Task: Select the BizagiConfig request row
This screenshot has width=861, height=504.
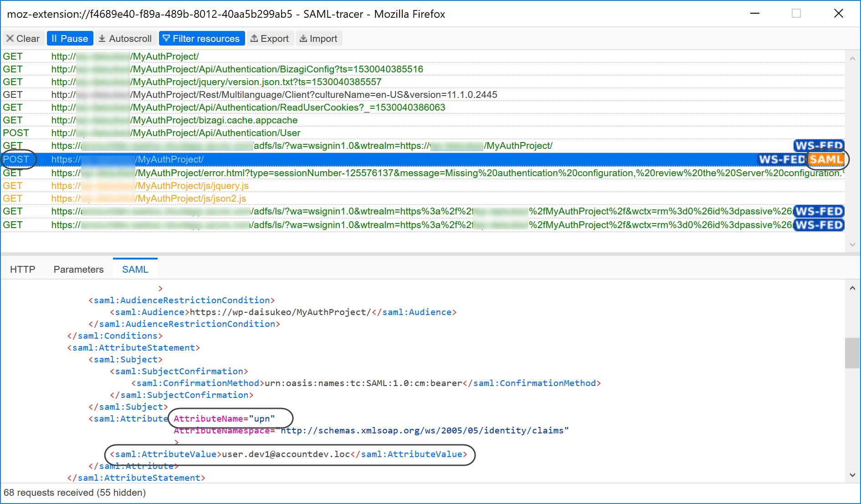Action: pos(423,69)
